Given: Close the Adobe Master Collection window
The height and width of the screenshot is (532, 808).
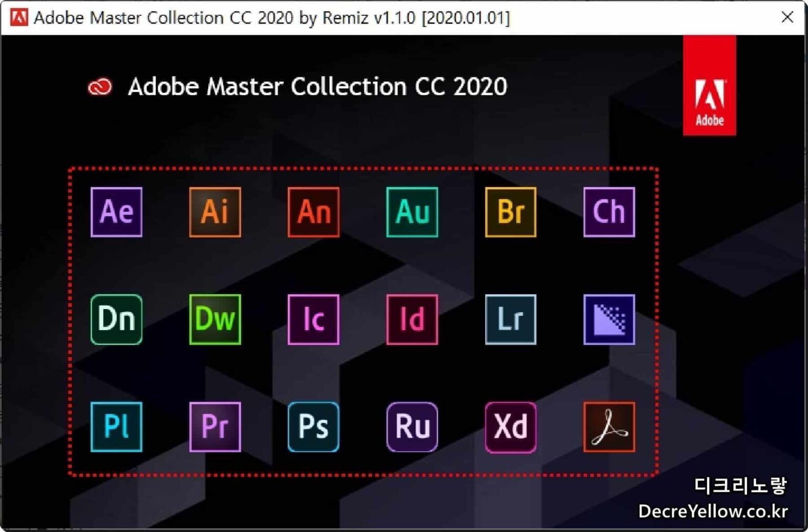Looking at the screenshot, I should [x=787, y=17].
